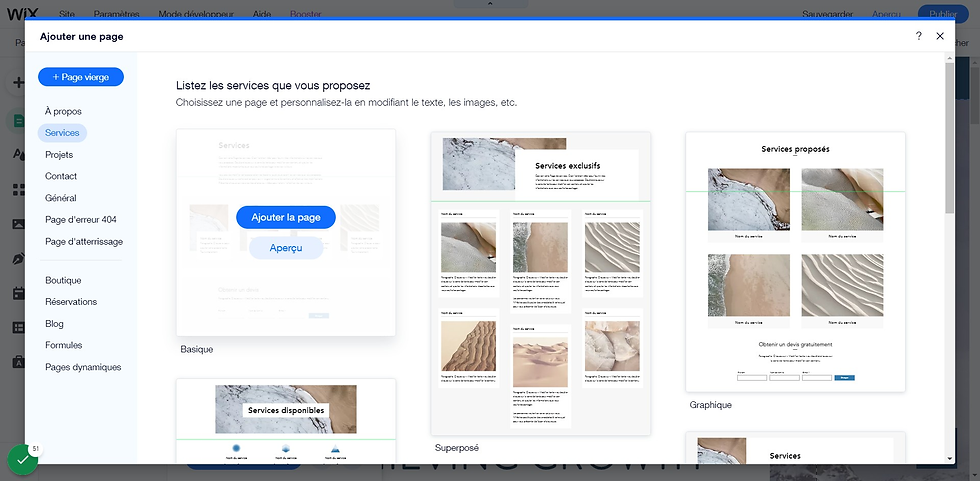Select the Services disponibles template thumbnail
Viewport: 980px width, 481px height.
(286, 421)
